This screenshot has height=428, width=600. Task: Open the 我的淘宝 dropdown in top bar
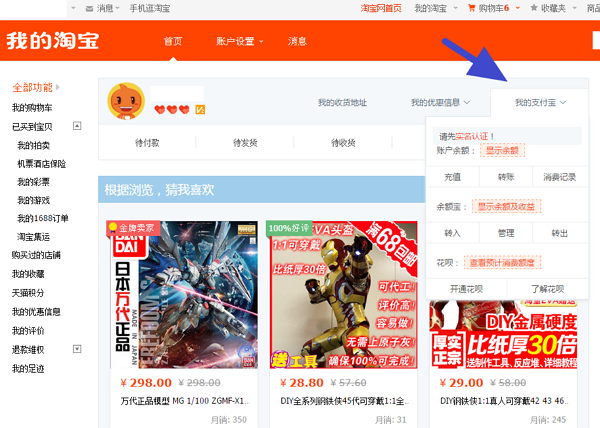coord(435,8)
